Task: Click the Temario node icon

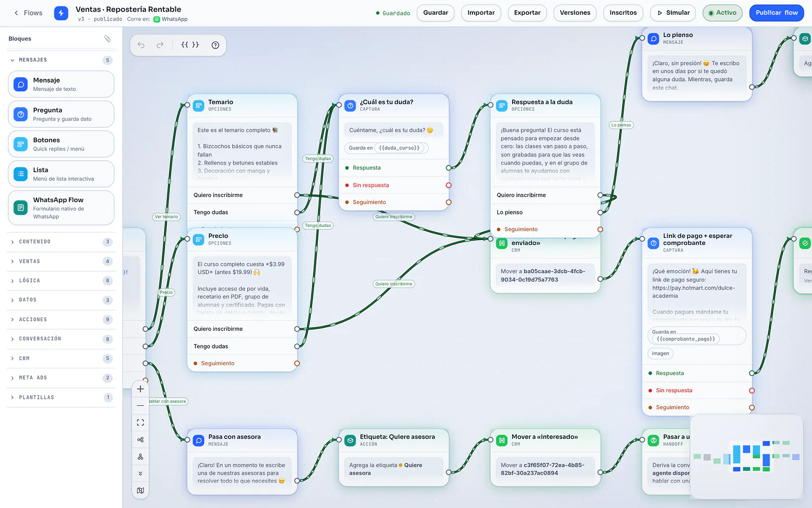Action: (x=199, y=106)
